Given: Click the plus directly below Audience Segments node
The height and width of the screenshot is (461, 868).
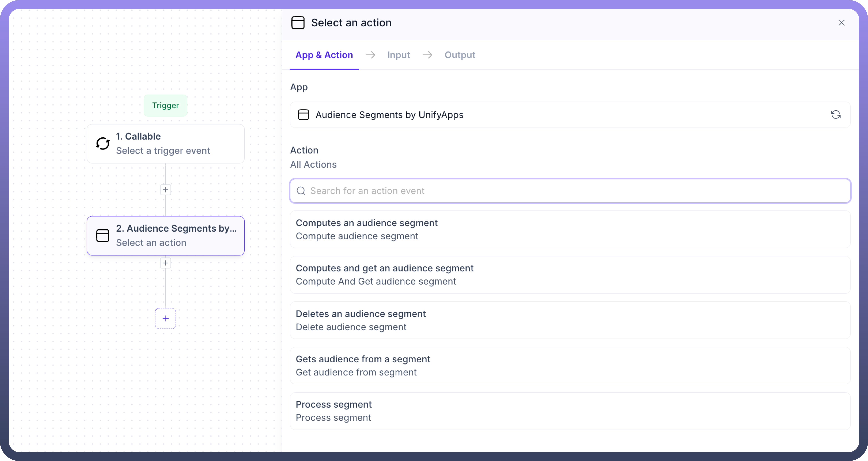Looking at the screenshot, I should (x=165, y=263).
